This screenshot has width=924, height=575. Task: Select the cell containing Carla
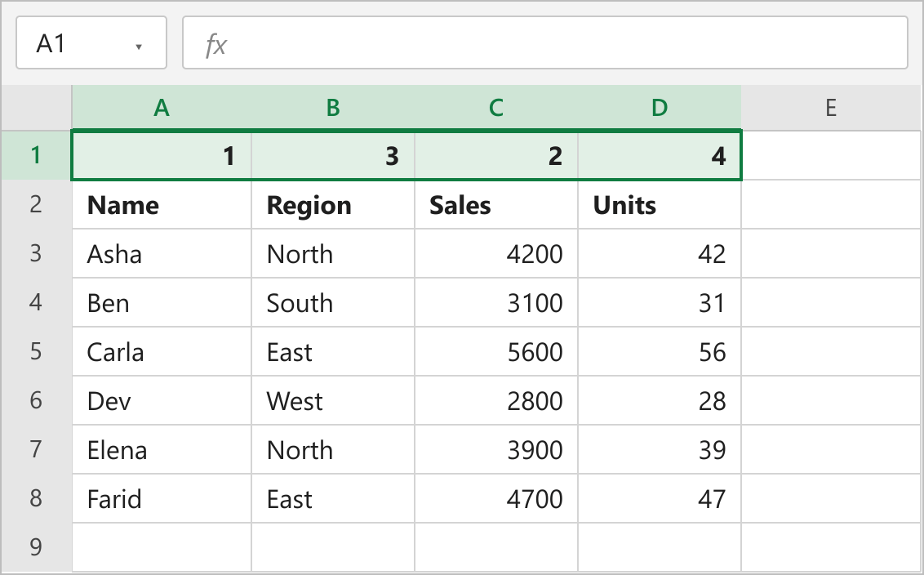162,351
